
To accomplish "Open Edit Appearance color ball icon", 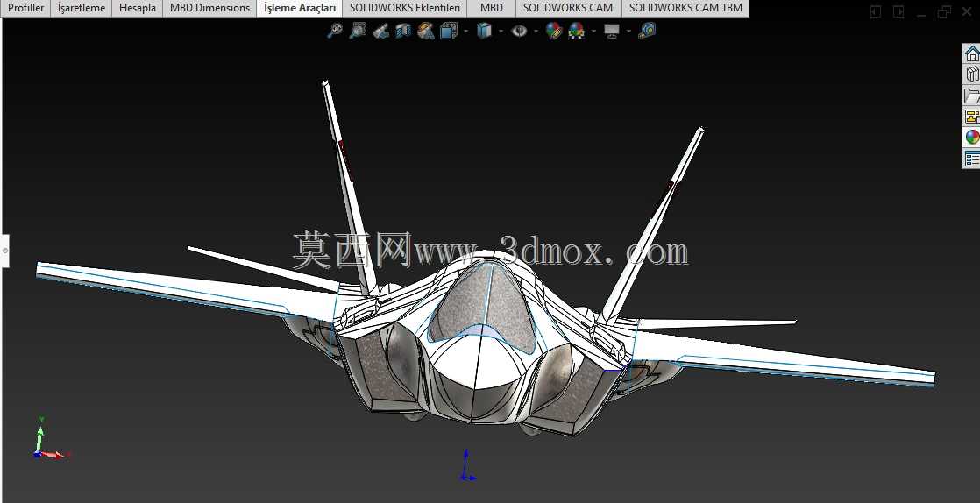I will pyautogui.click(x=554, y=31).
